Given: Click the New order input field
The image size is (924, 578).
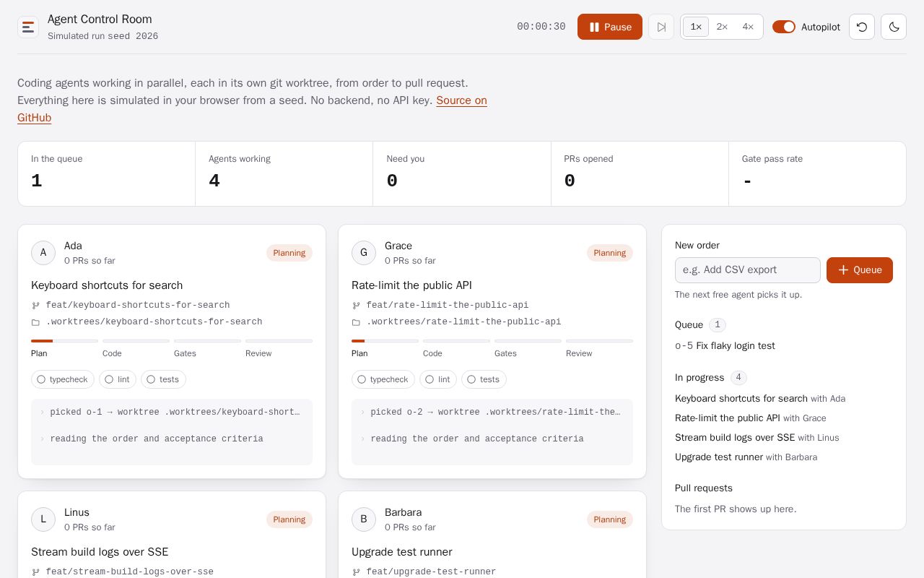Looking at the screenshot, I should pyautogui.click(x=748, y=270).
